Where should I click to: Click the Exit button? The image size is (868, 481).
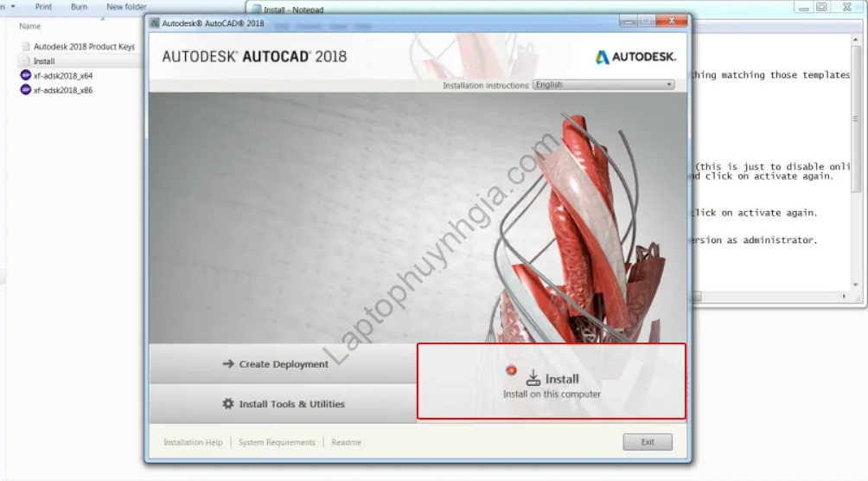(648, 442)
